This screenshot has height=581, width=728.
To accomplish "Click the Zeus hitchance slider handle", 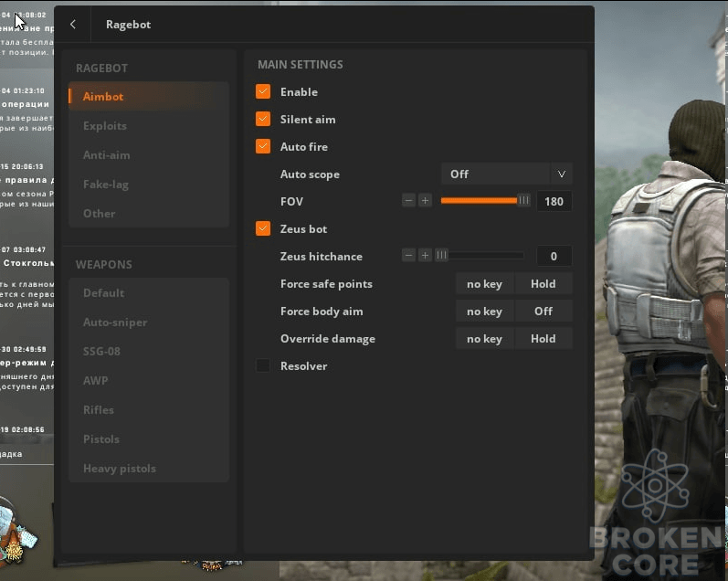I will 441,255.
